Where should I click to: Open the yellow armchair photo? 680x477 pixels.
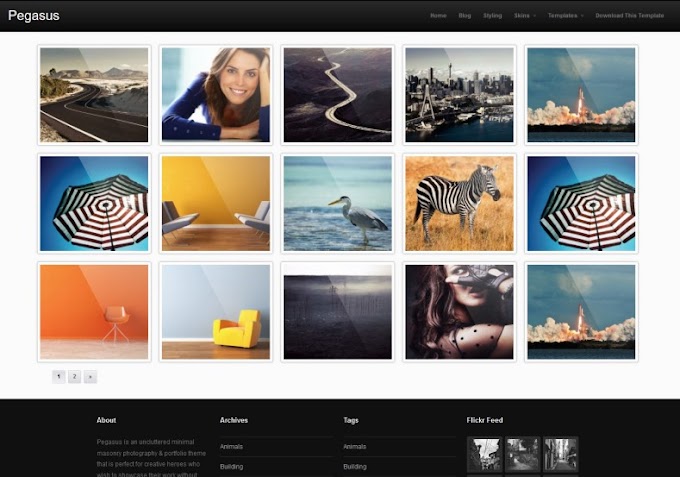point(216,312)
